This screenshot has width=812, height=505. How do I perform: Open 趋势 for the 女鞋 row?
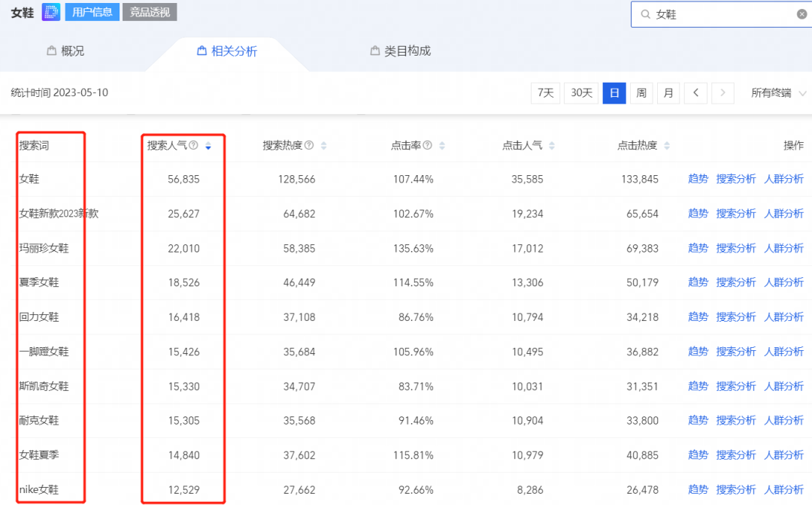click(x=698, y=179)
